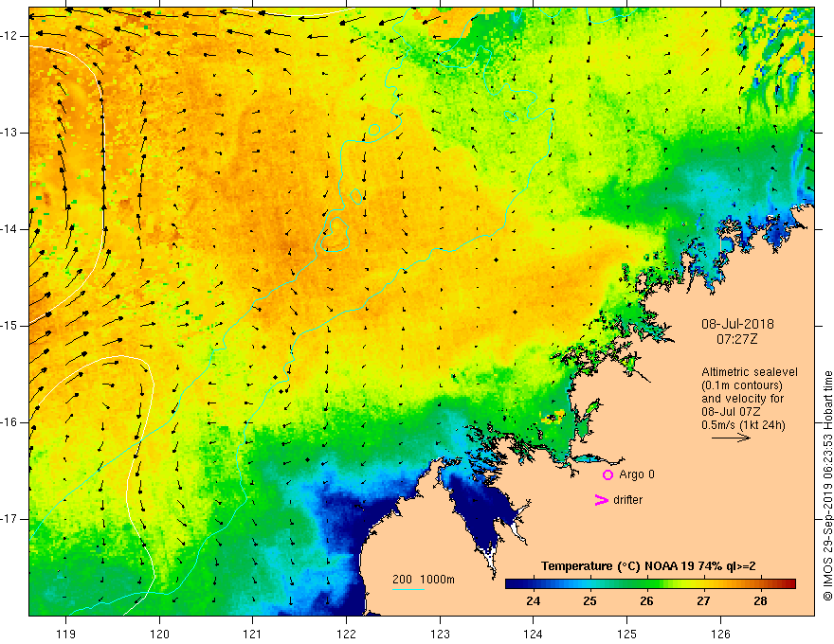Click the '08-Jul 07Z' text line
834x644 pixels.
(x=731, y=412)
